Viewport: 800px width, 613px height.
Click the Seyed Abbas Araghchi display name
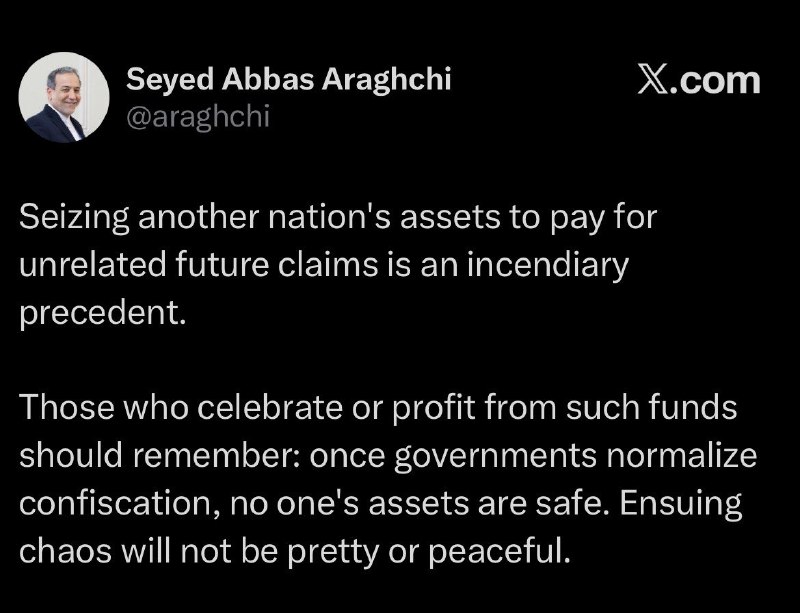288,79
